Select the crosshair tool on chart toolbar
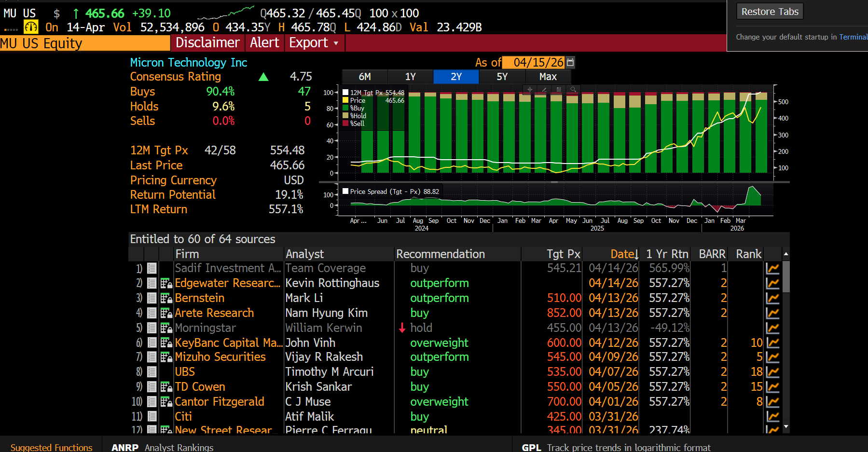868x452 pixels. [530, 89]
